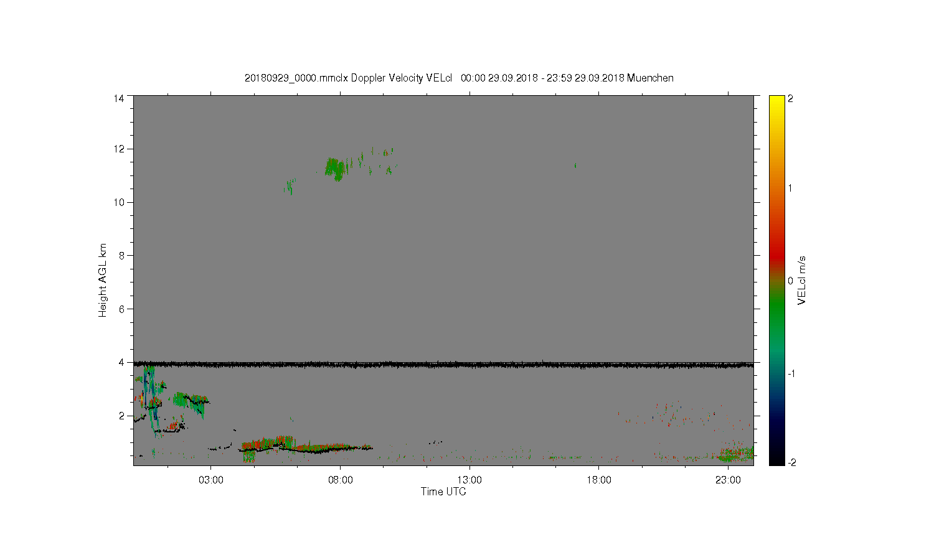This screenshot has width=934, height=560.
Task: Click the colorbar tick label 2
Action: tap(791, 98)
